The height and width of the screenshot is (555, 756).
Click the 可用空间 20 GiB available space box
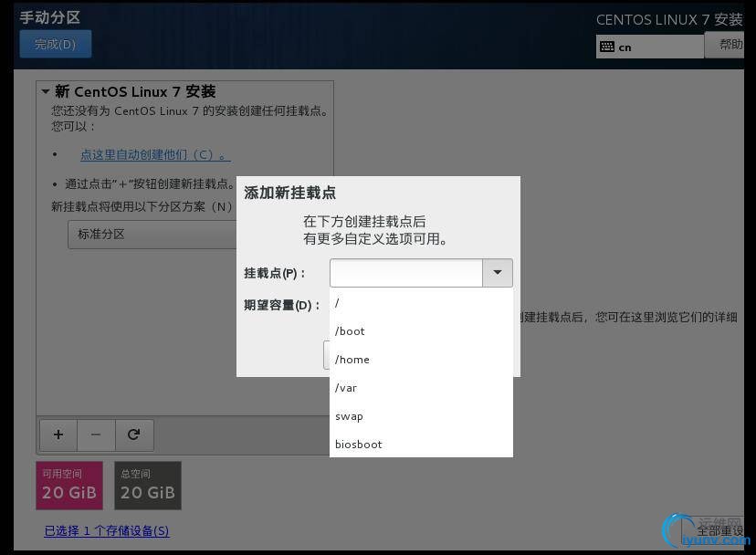[x=69, y=486]
